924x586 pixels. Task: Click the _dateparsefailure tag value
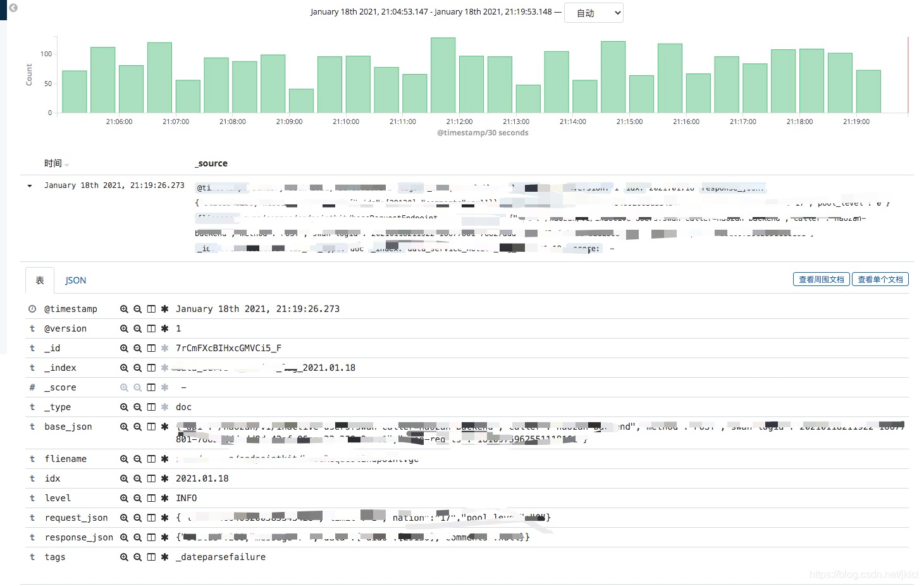click(x=221, y=558)
